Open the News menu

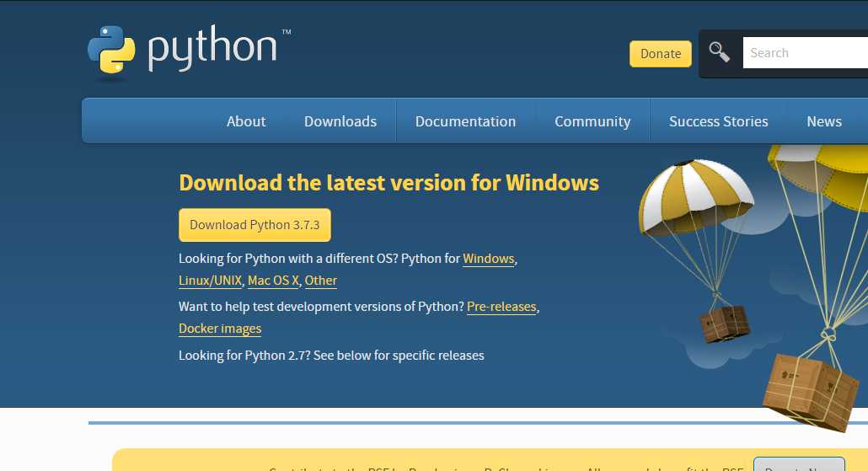pyautogui.click(x=824, y=121)
